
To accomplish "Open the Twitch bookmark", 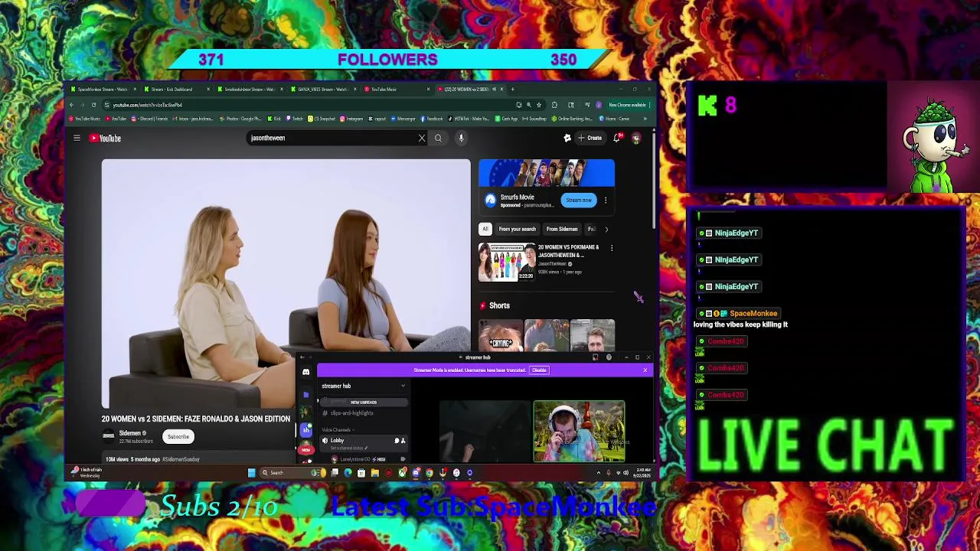I will (x=295, y=119).
